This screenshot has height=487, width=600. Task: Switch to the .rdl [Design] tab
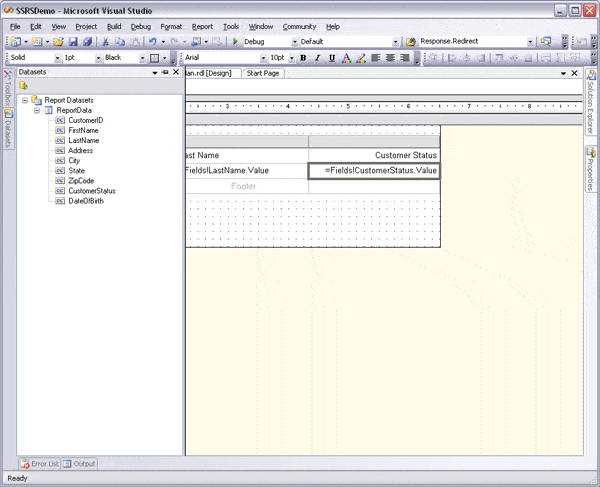(214, 73)
